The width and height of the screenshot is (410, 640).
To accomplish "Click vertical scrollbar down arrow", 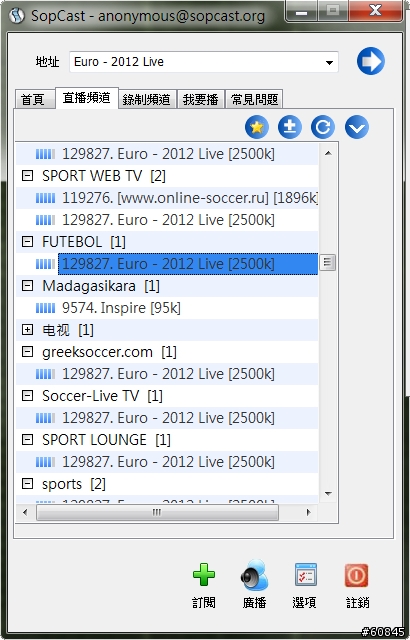I will 328,494.
